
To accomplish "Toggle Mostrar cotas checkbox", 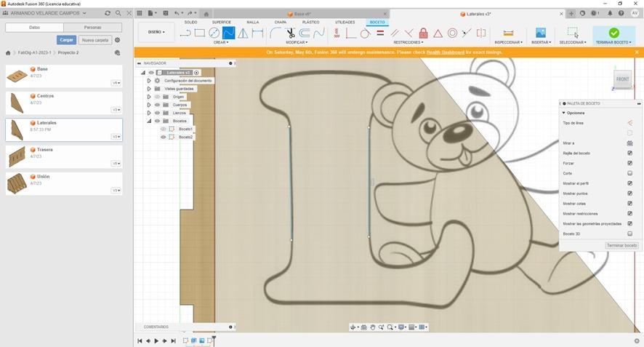I will coord(629,204).
